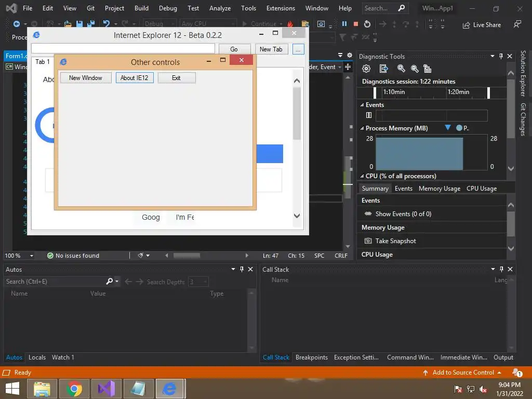Open the Continue button dropdown arrow
Image resolution: width=532 pixels, height=399 pixels.
(281, 24)
